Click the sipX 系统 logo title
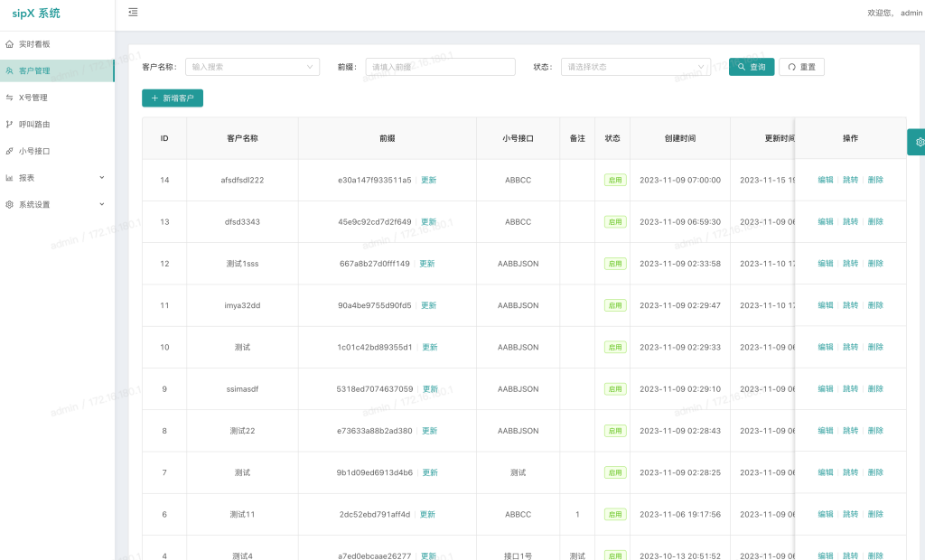The image size is (925, 560). tap(36, 13)
